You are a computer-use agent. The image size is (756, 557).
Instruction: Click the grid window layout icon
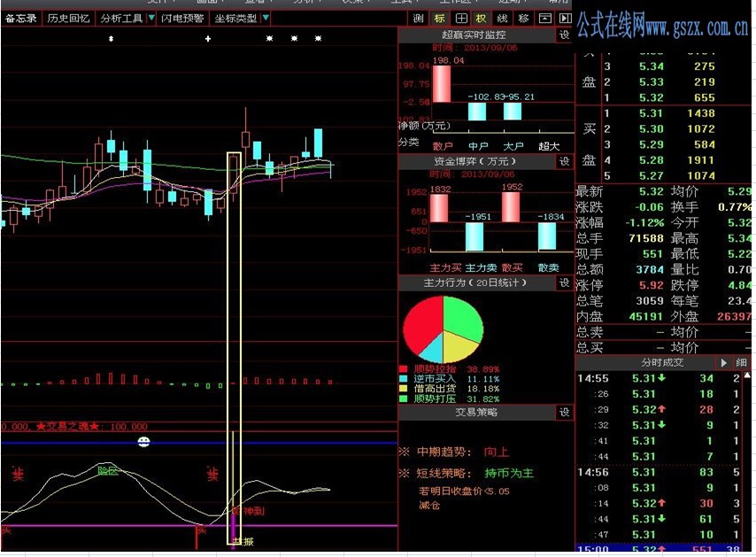pos(461,19)
